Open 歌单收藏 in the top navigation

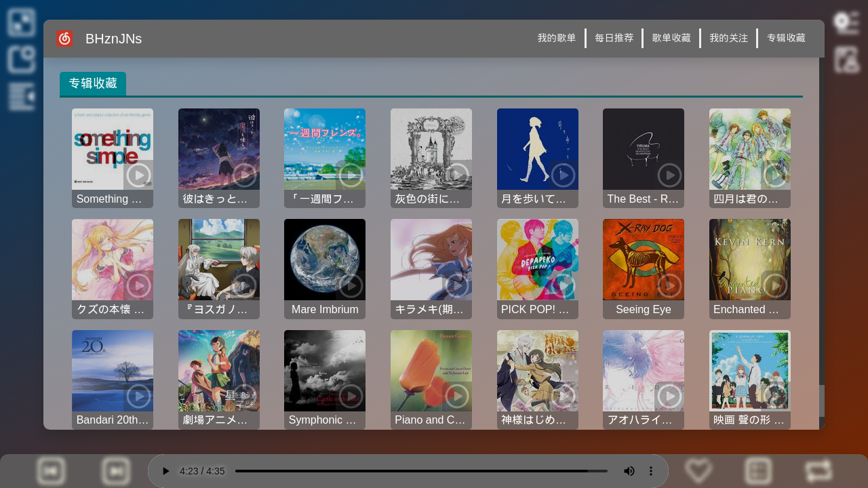coord(671,38)
